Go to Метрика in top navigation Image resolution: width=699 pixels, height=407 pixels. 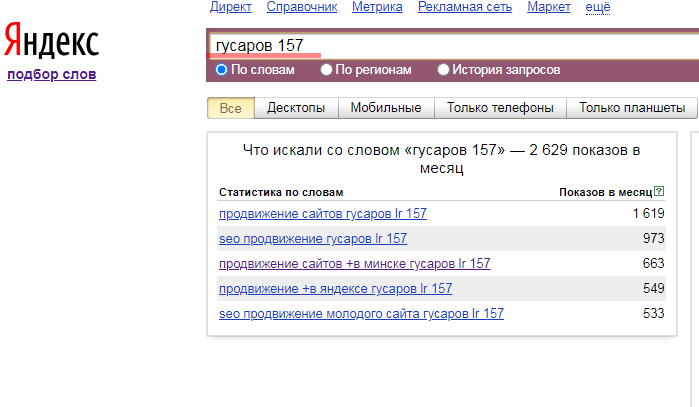(x=378, y=7)
